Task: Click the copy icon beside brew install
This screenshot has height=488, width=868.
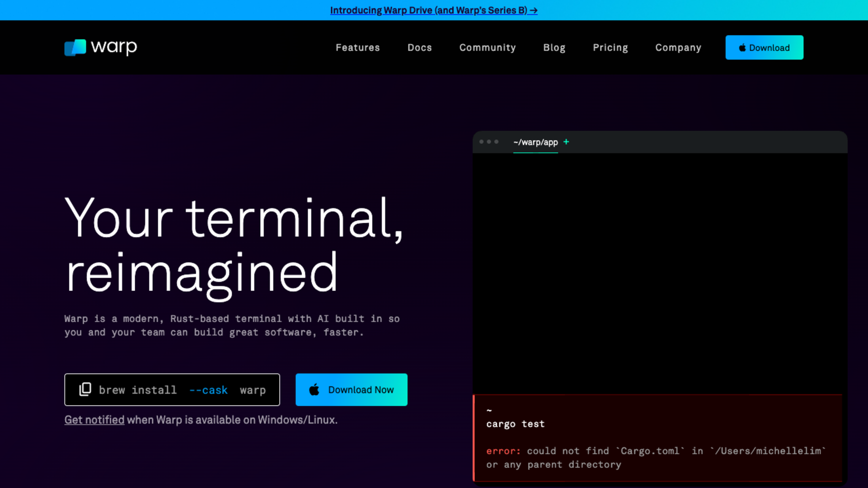Action: point(85,389)
